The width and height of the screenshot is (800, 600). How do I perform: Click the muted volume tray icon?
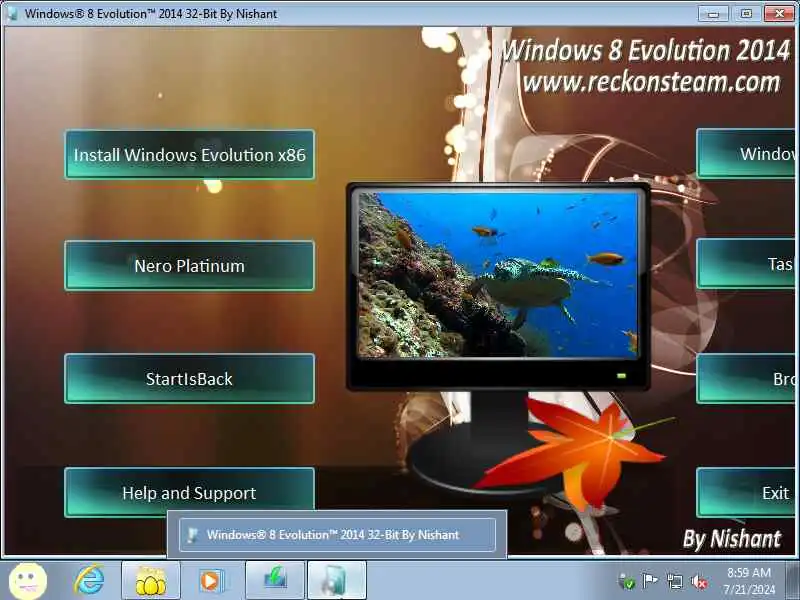(698, 582)
